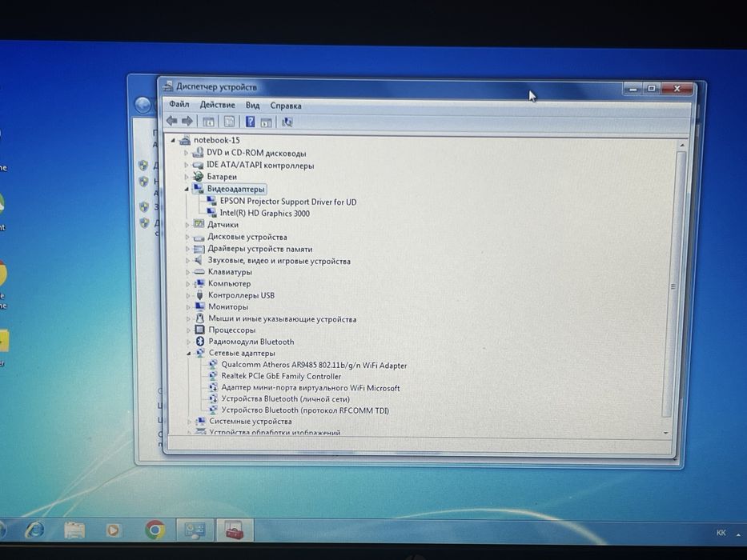Click the Scan for hardware changes toolbar icon
The image size is (747, 560).
(x=287, y=122)
